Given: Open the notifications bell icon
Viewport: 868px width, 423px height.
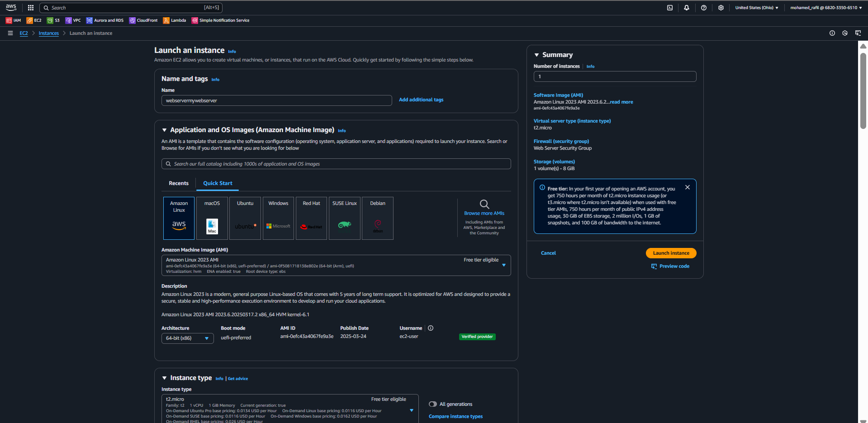Looking at the screenshot, I should (687, 8).
